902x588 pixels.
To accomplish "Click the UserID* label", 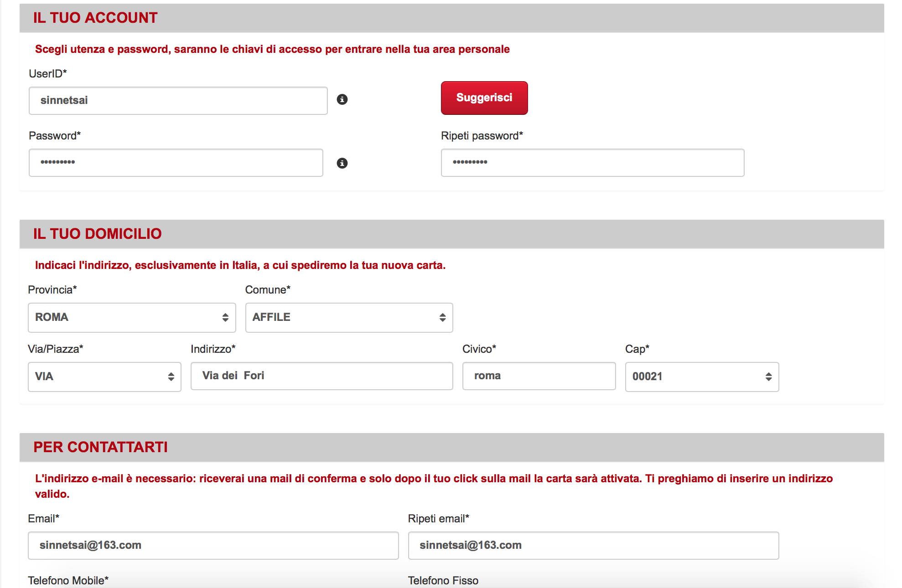I will click(48, 74).
